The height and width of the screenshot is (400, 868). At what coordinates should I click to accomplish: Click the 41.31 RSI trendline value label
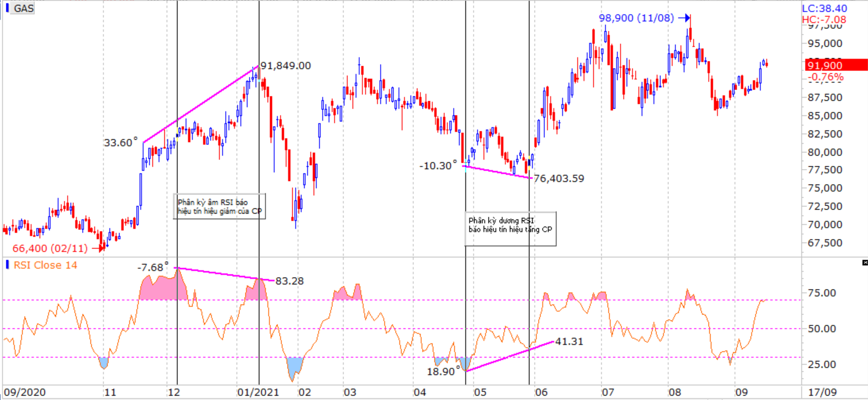point(569,342)
